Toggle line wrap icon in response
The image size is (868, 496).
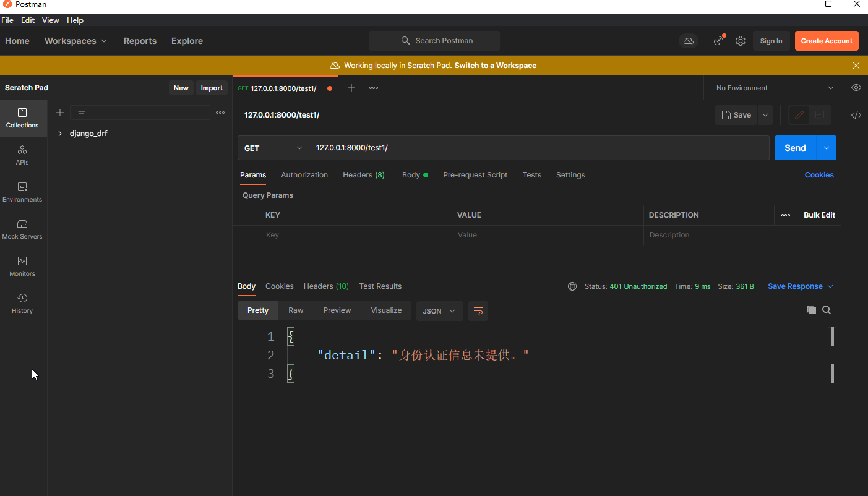point(478,311)
